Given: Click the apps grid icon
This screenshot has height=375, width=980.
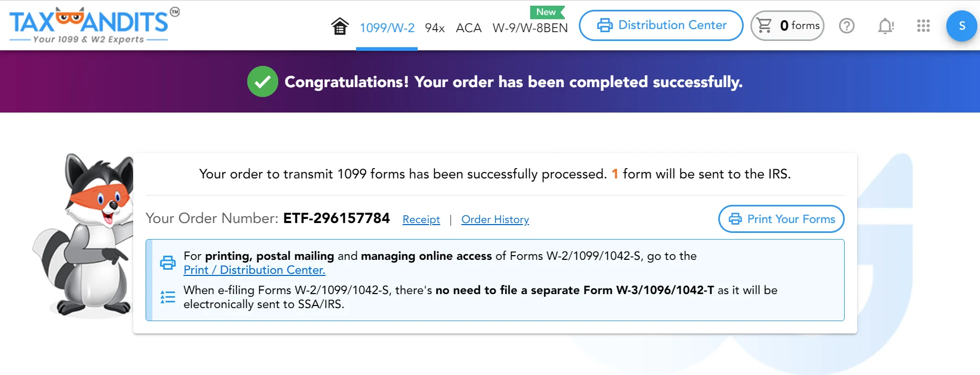Looking at the screenshot, I should (x=923, y=26).
